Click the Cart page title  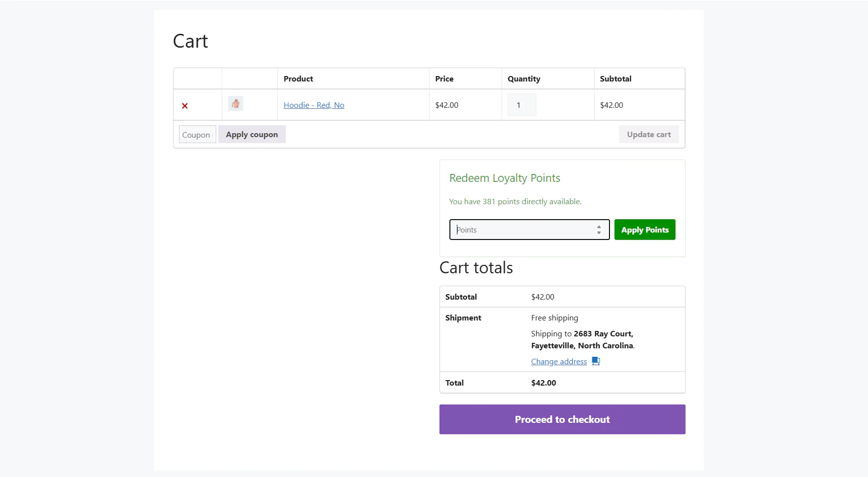[x=190, y=41]
